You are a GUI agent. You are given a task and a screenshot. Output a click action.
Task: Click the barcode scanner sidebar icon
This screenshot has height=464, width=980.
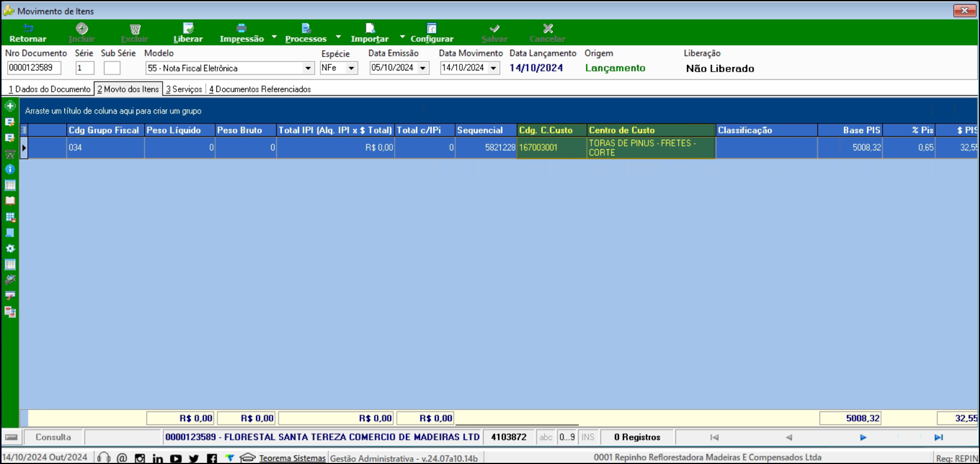[10, 280]
